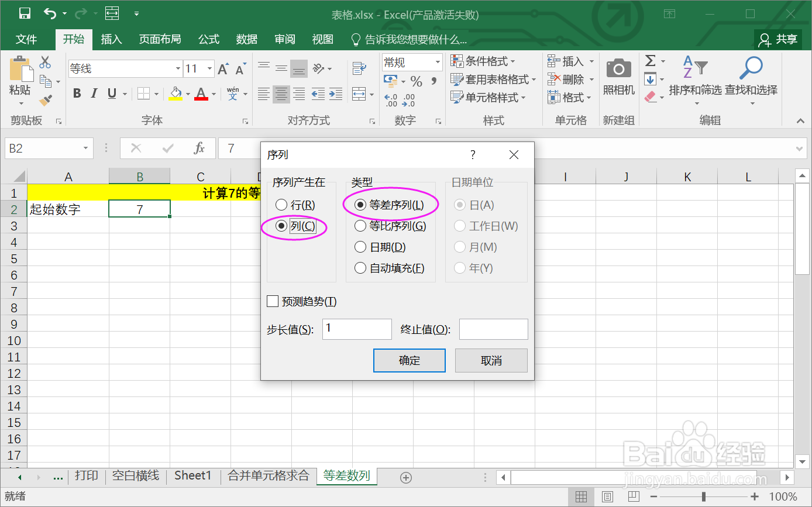Image resolution: width=812 pixels, height=507 pixels.
Task: Select the 等比序列(G) radio button
Action: coord(360,226)
